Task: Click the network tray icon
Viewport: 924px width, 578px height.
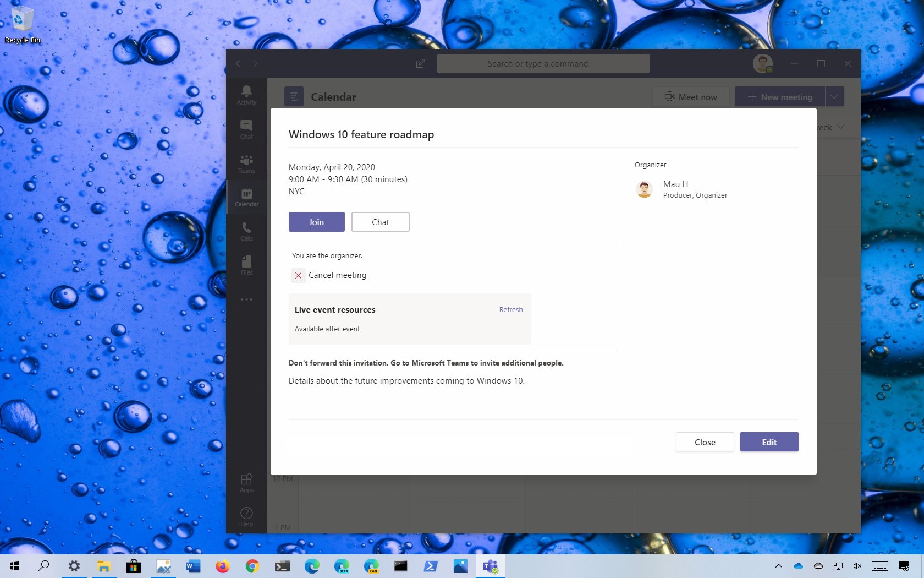Action: (x=838, y=566)
